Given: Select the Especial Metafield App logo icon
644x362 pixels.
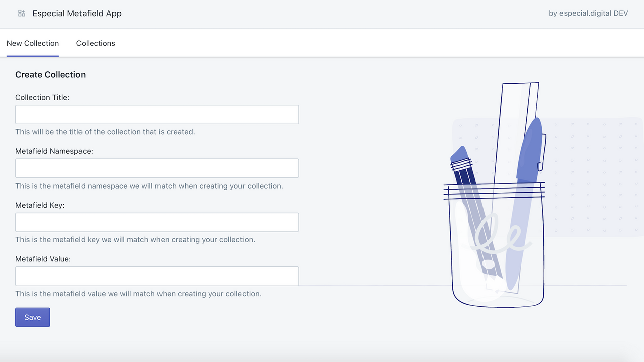Looking at the screenshot, I should pos(21,13).
